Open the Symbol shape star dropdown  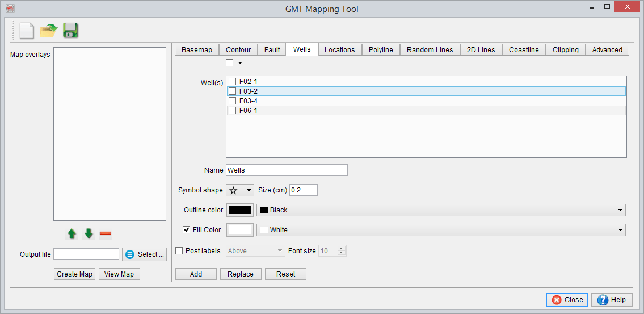click(x=240, y=190)
